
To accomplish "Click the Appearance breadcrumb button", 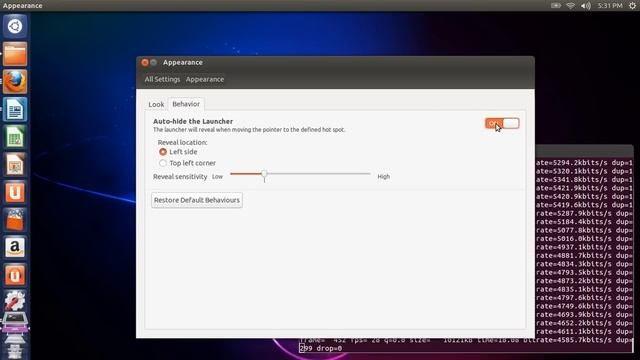I will coord(205,79).
